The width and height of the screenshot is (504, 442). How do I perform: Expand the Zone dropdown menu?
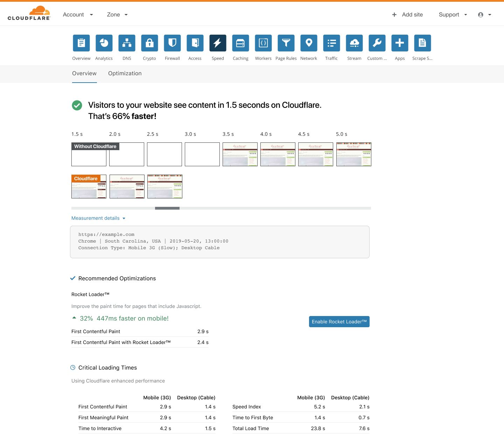click(x=117, y=15)
